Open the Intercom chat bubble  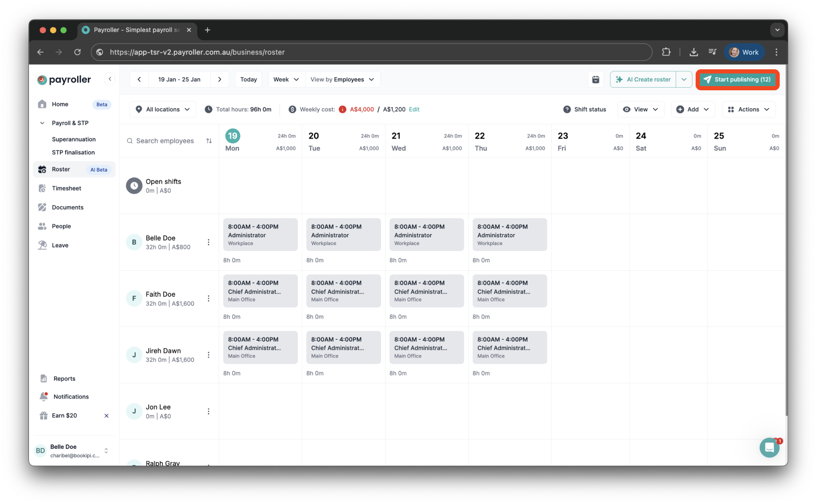pos(769,447)
